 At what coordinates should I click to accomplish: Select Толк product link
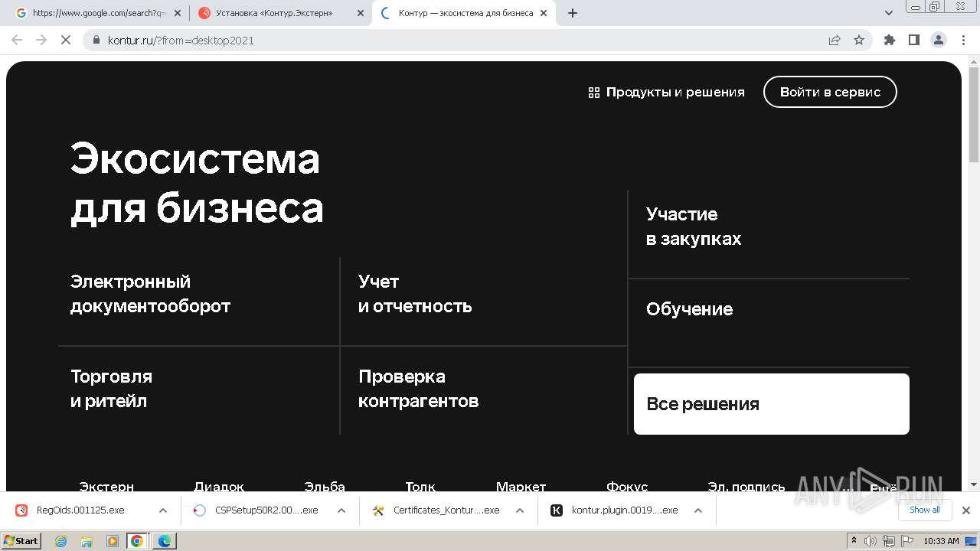point(420,486)
